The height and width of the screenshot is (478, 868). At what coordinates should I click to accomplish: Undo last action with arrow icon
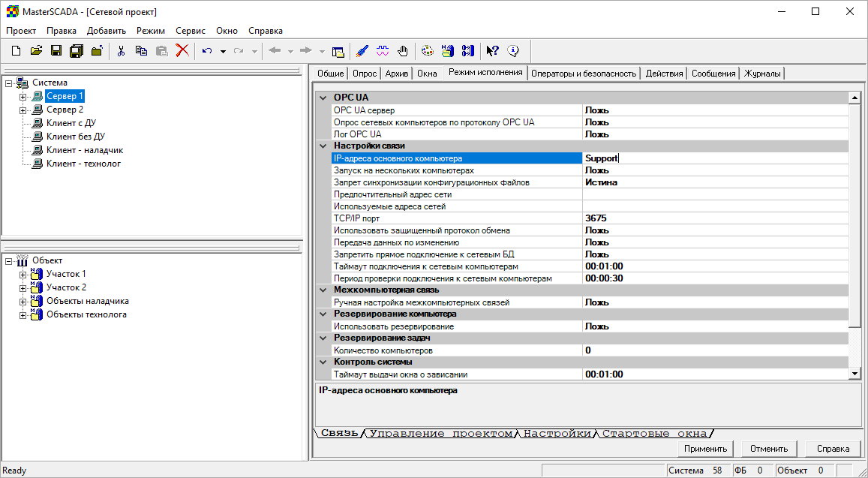pos(207,51)
